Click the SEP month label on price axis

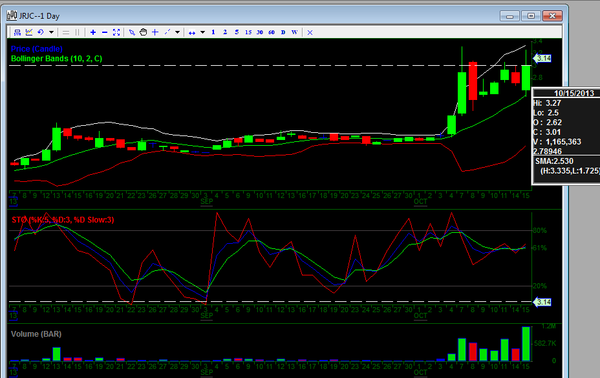[207, 202]
